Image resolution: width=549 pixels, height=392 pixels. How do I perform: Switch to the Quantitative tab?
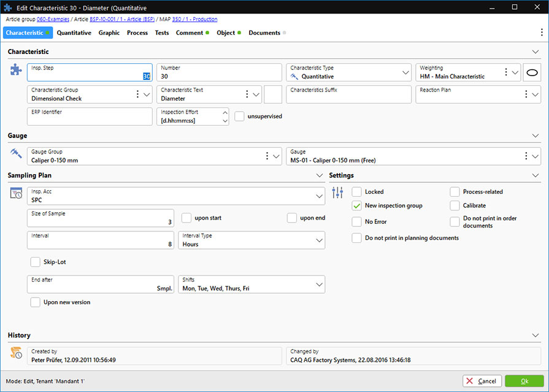coord(74,33)
